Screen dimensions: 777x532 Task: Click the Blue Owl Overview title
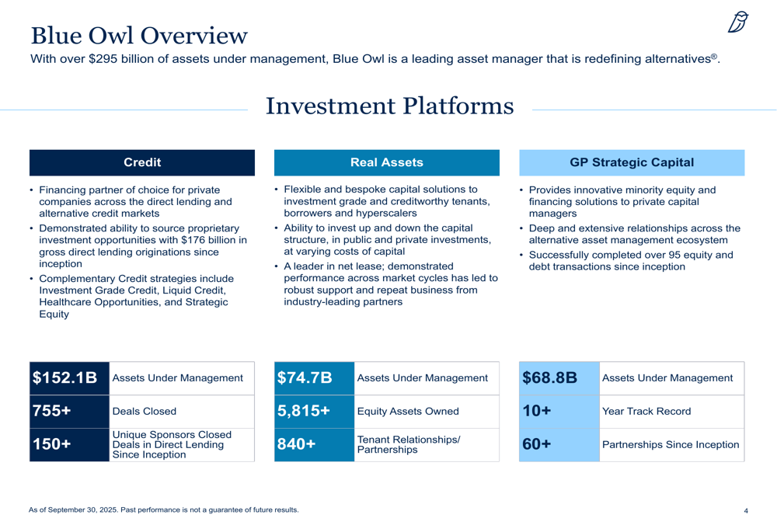[x=139, y=36]
